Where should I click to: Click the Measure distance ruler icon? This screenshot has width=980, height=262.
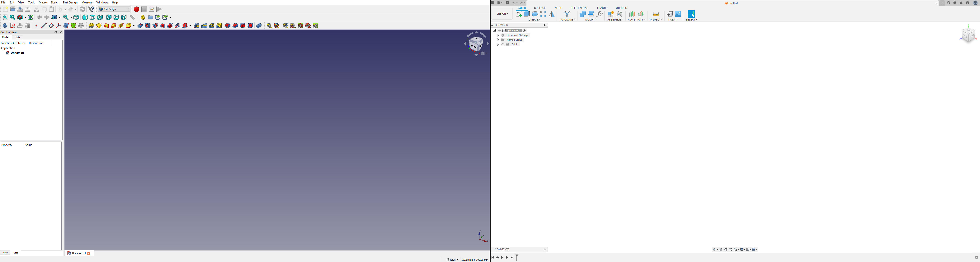click(132, 17)
